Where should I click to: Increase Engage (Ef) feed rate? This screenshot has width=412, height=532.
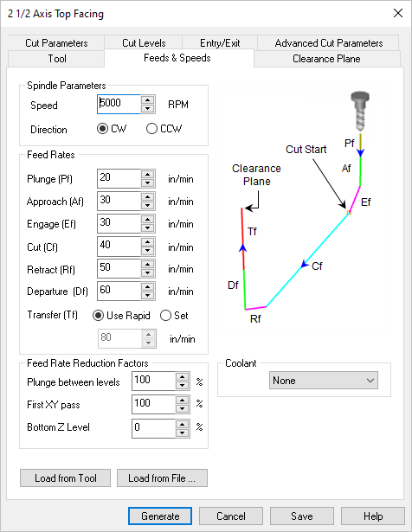[x=148, y=219]
